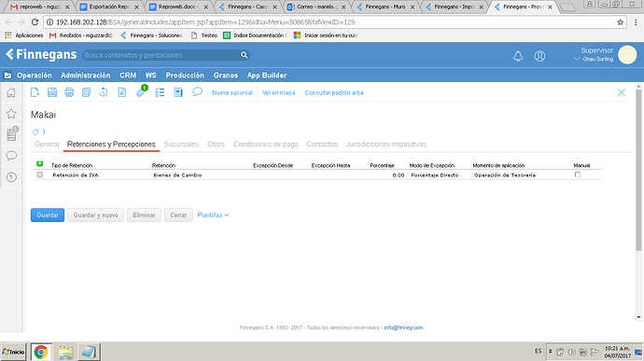The height and width of the screenshot is (361, 644).
Task: Open the App Builder menu
Action: point(267,76)
